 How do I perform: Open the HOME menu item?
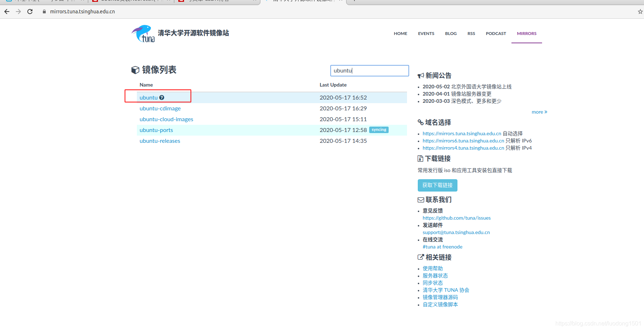pos(401,34)
